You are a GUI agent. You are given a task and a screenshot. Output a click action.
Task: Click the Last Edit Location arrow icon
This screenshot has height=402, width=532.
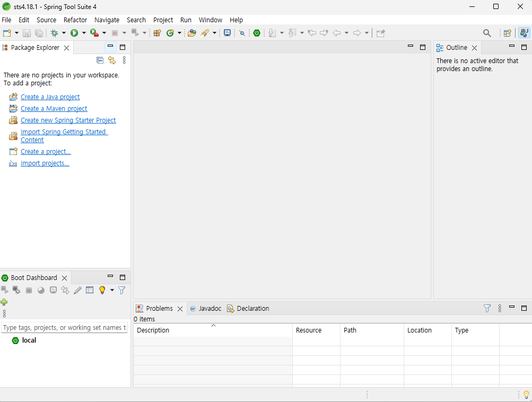point(312,33)
